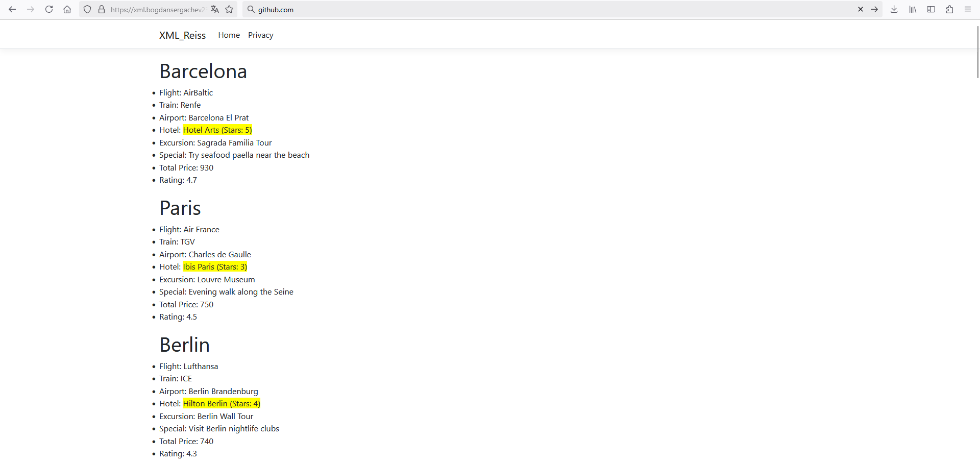
Task: Submit search with the go arrow
Action: point(874,10)
